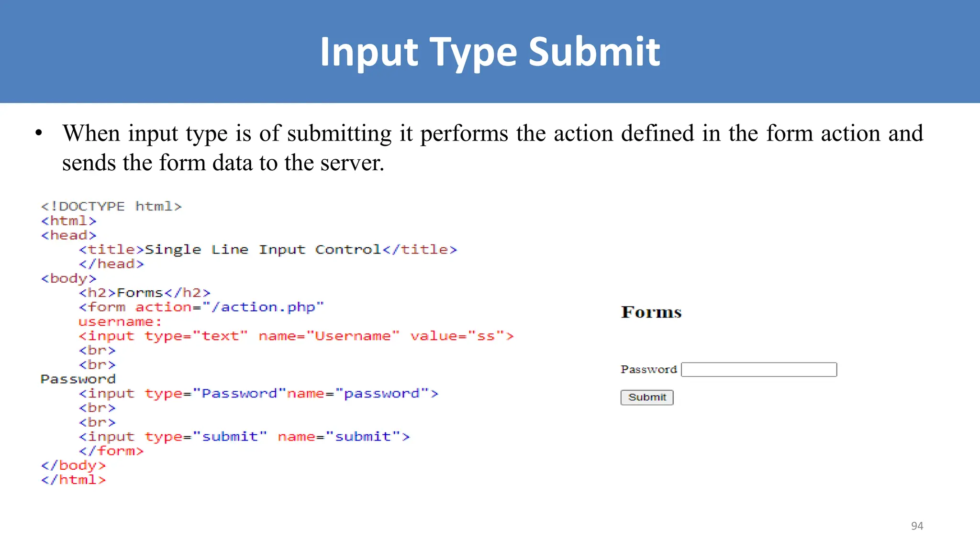Click the bullet sentence 'sends the form data to the server.'
Viewport: 980px width, 551px height.
223,163
